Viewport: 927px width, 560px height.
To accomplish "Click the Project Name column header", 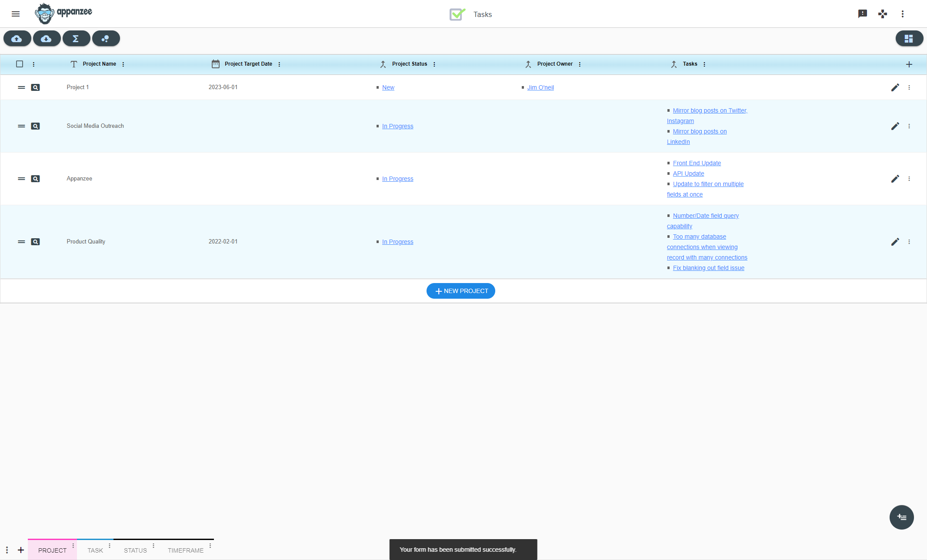I will pyautogui.click(x=99, y=64).
